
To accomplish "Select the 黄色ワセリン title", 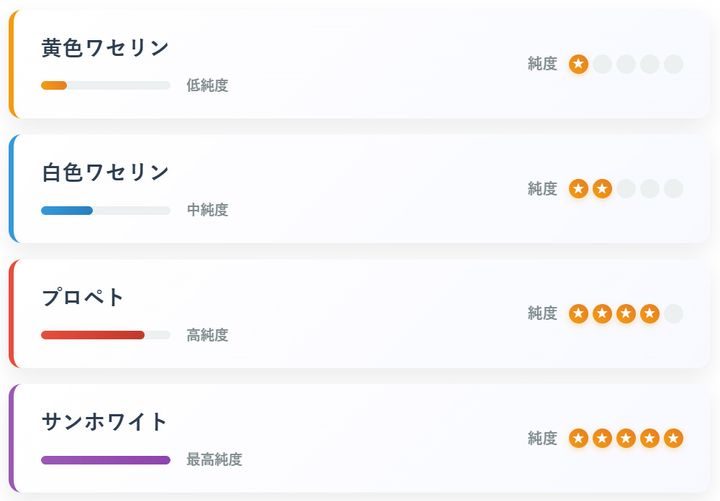I will tap(105, 48).
